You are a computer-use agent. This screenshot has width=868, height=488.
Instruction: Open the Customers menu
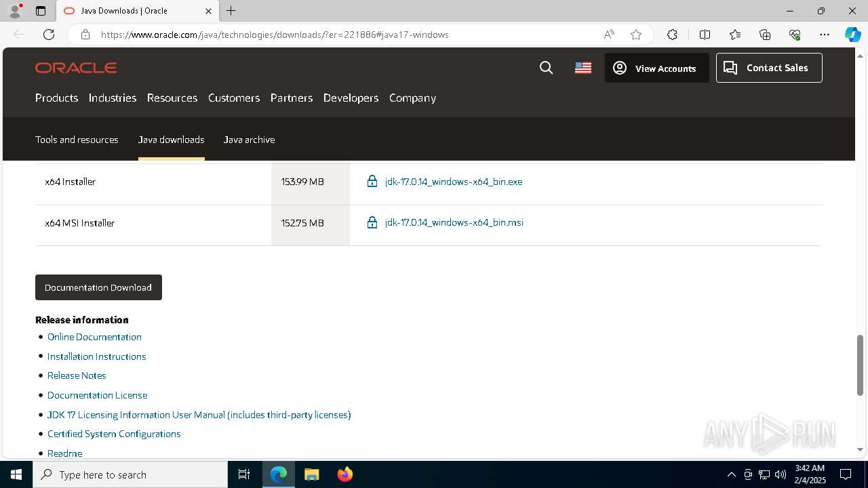234,98
